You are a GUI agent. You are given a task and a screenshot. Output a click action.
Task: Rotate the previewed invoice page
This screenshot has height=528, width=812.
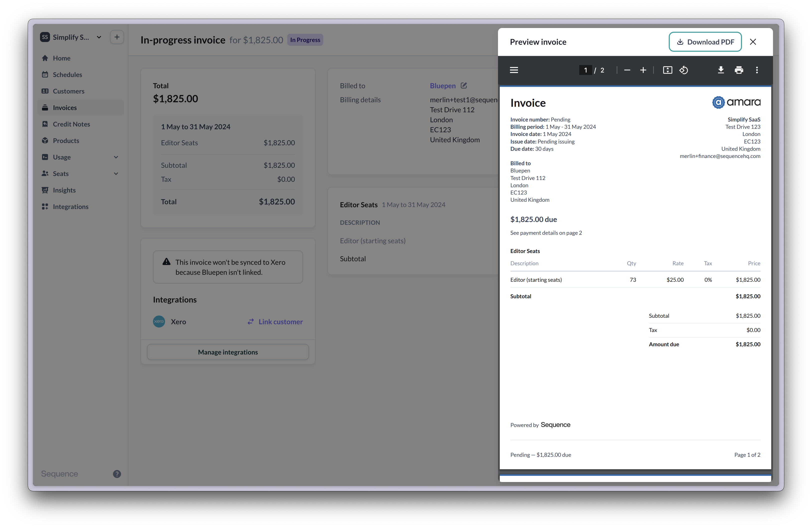coord(684,70)
